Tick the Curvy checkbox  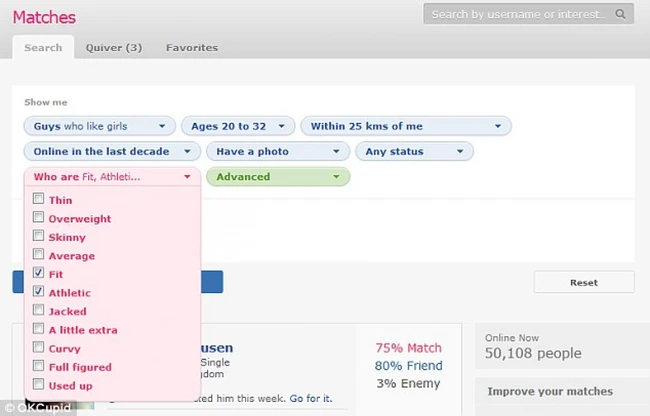tap(38, 348)
